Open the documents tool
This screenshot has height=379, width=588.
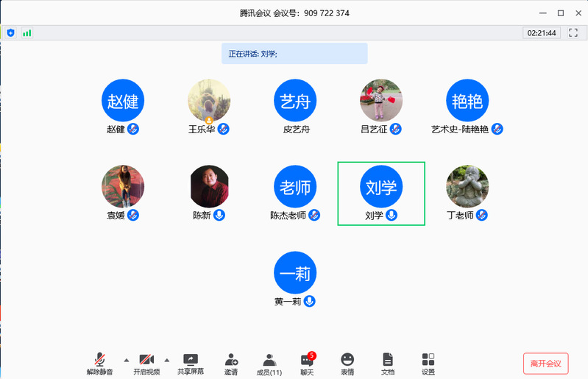click(x=388, y=363)
